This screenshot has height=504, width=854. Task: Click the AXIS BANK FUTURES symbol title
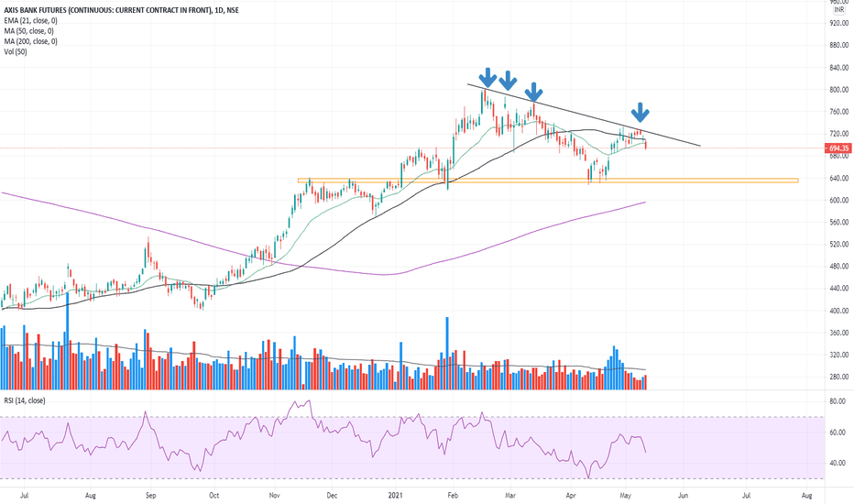122,10
